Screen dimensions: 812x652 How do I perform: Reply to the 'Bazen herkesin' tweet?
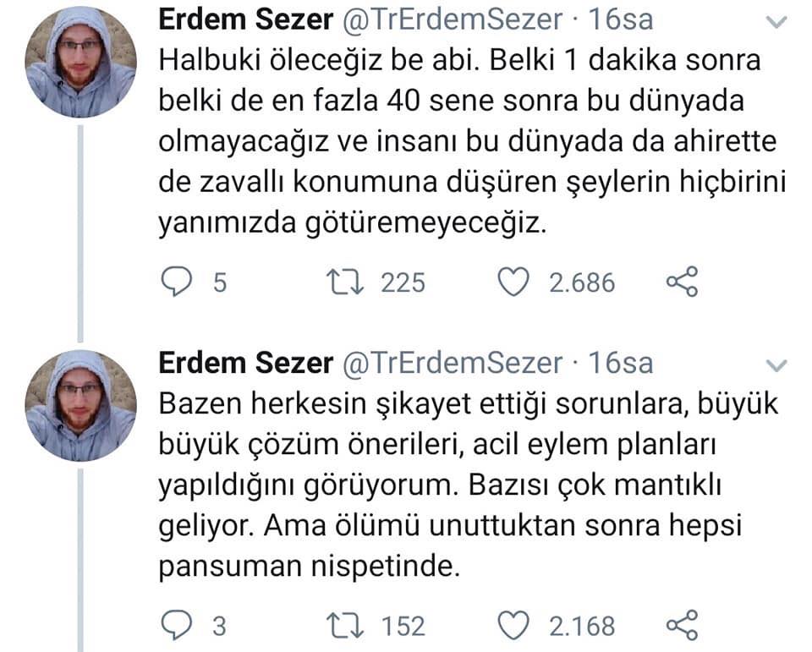[x=176, y=625]
